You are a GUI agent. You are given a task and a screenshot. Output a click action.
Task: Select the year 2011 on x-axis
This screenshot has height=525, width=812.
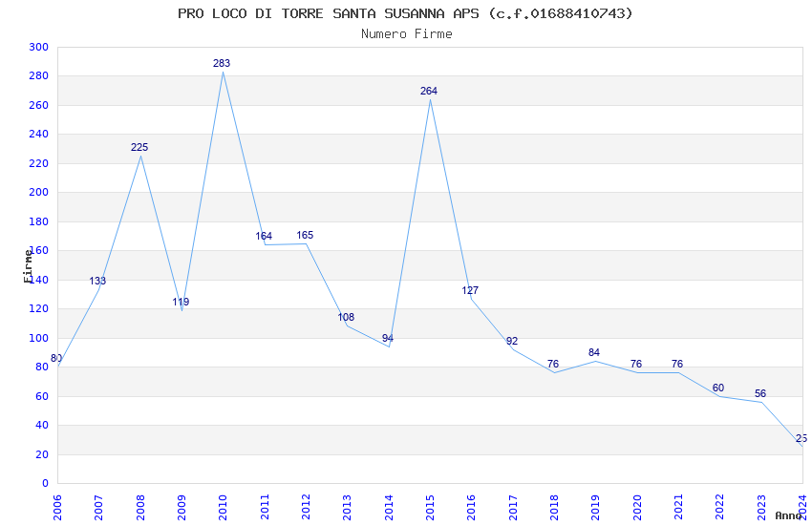tap(264, 508)
